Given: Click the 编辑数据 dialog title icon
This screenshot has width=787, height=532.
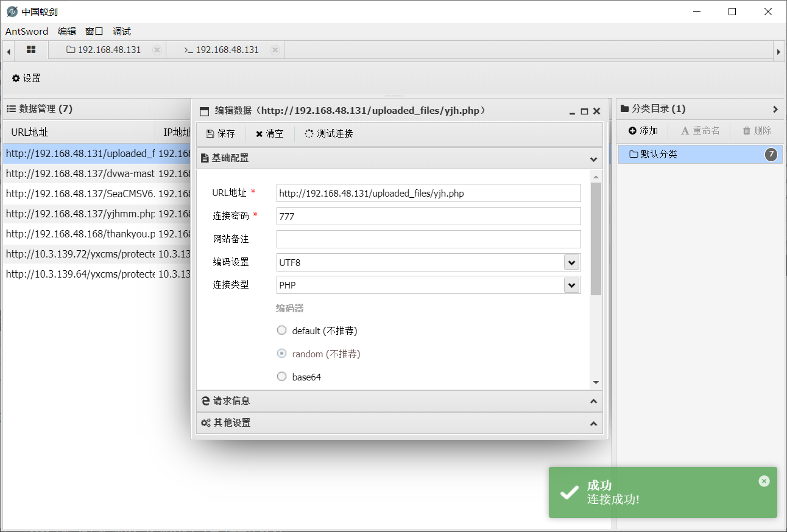Looking at the screenshot, I should [x=205, y=111].
